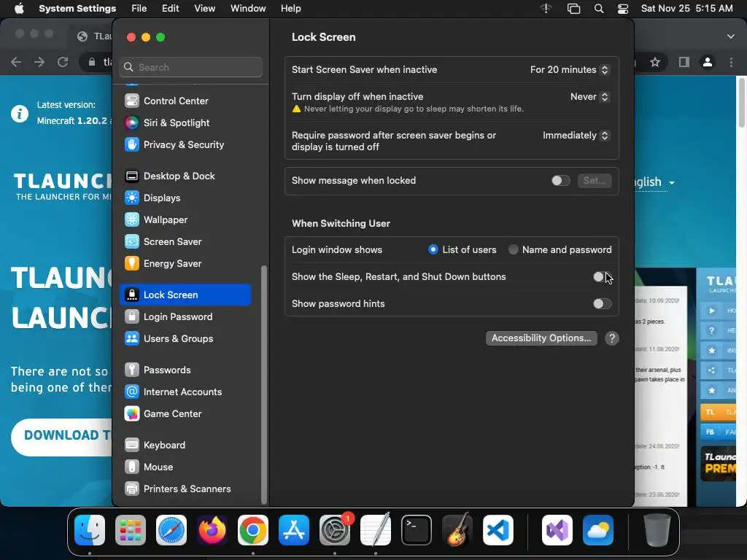Open the File menu

139,9
